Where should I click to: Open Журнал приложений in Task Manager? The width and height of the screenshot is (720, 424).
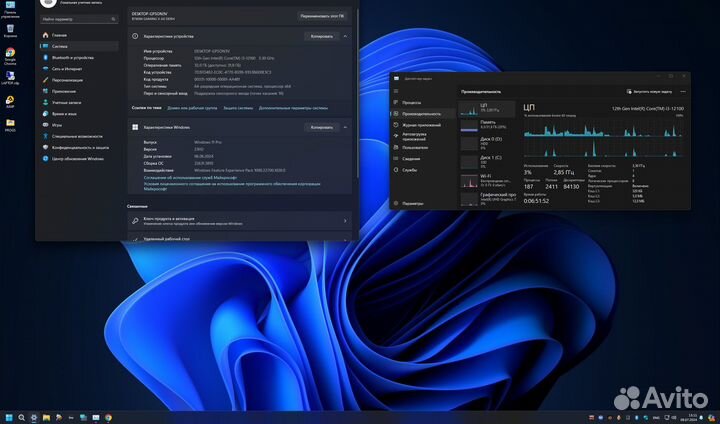(422, 125)
